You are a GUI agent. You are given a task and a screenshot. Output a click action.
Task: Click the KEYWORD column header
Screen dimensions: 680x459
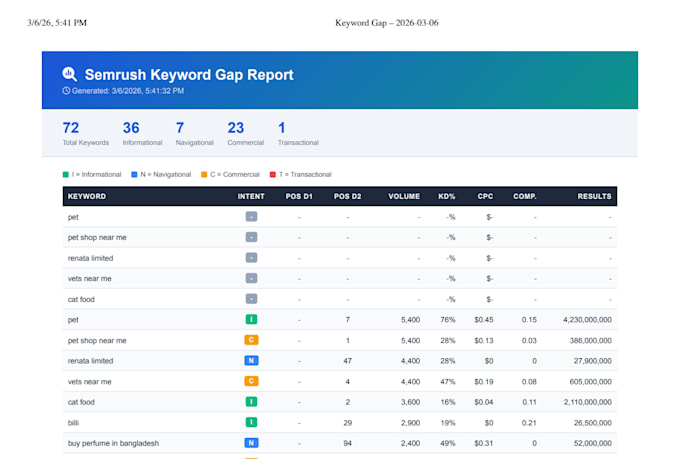[x=87, y=196]
